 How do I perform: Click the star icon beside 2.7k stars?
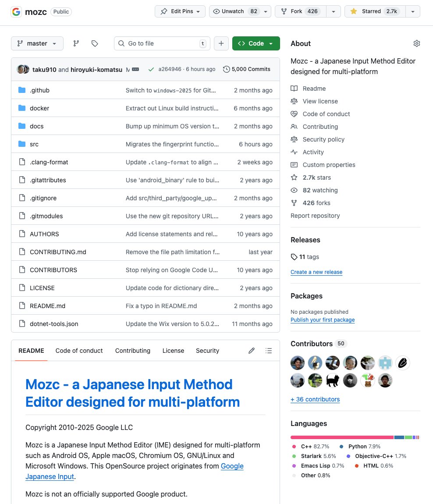point(294,177)
